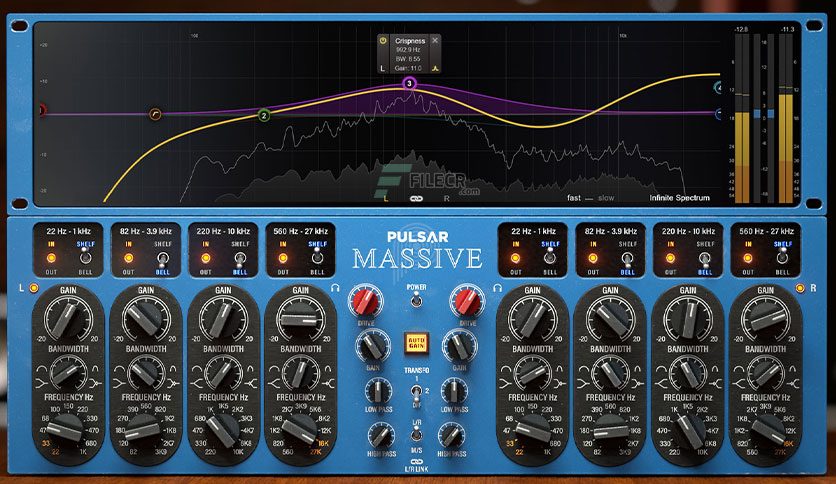Viewport: 836px width, 484px height.
Task: Click the '992.9 Hz' frequency value
Action: 408,50
